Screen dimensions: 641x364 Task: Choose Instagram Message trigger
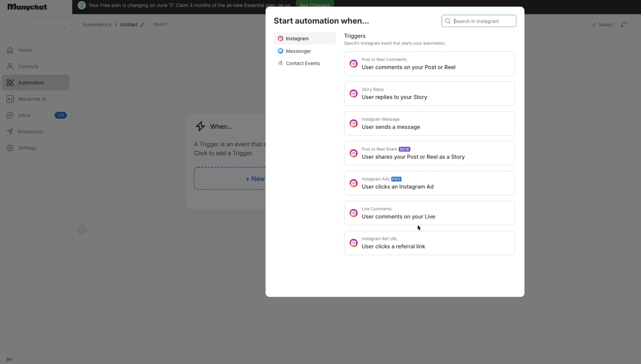[x=429, y=123]
